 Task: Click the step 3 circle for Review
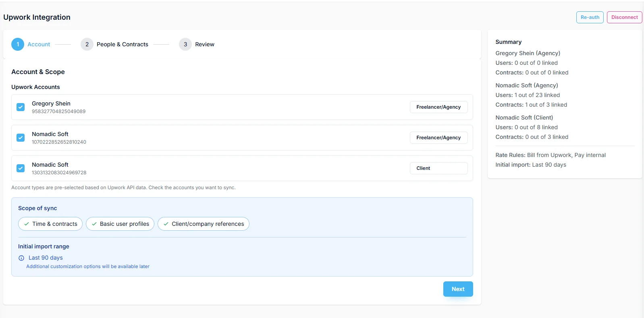185,44
